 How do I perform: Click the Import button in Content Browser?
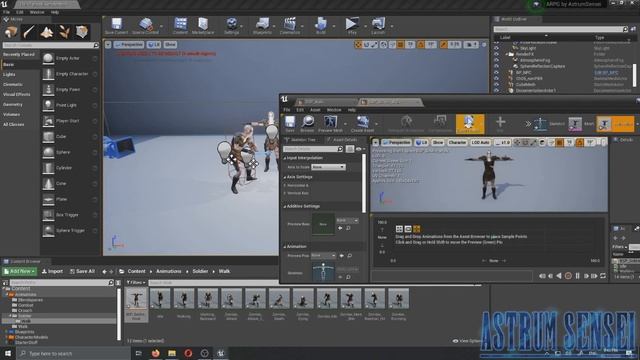53,271
